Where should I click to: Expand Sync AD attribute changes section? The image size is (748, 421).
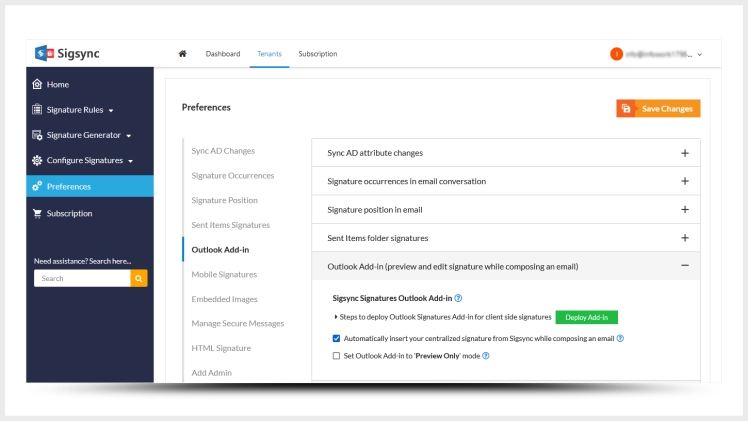684,153
